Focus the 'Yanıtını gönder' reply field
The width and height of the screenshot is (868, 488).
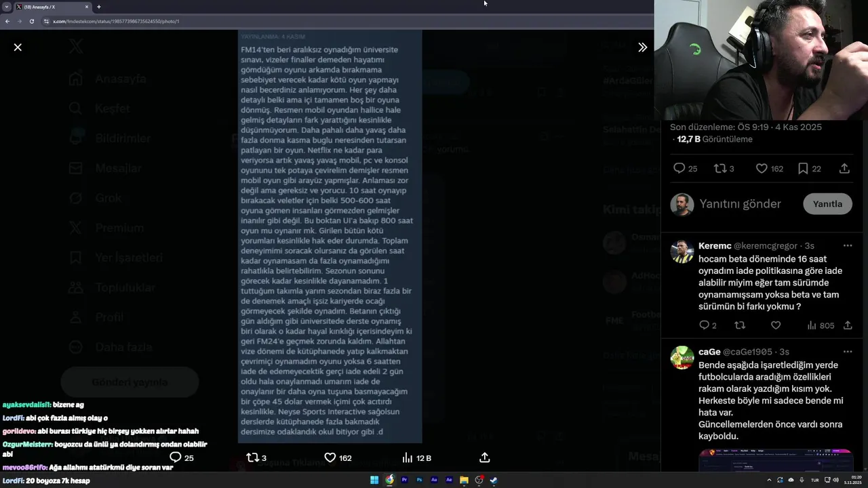(741, 203)
